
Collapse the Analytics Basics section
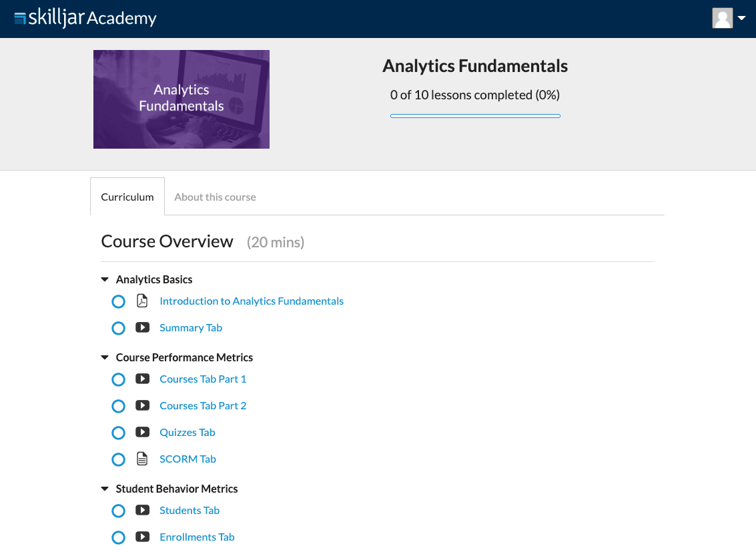[105, 280]
